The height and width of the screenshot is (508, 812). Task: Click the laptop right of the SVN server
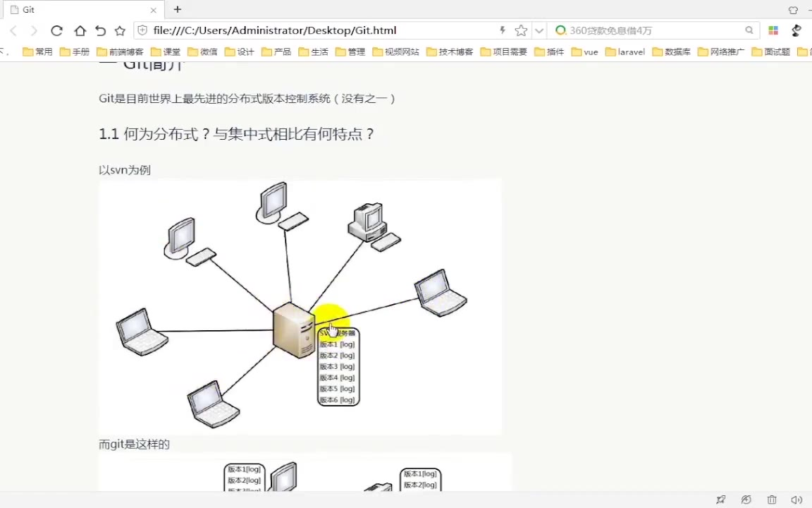pyautogui.click(x=440, y=293)
